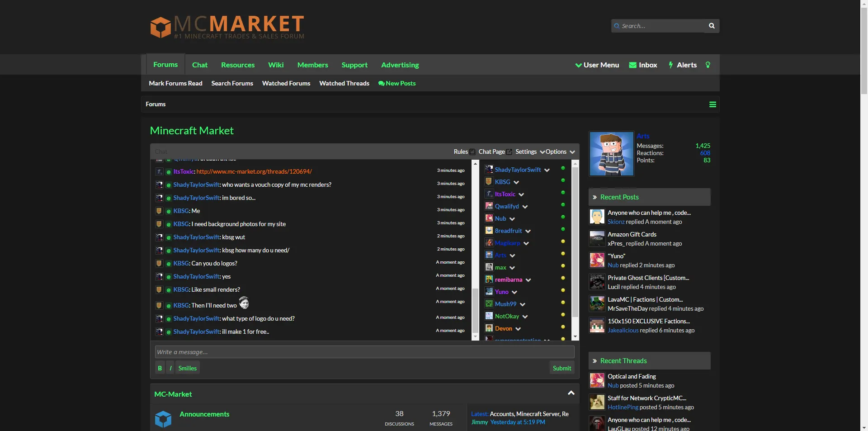Switch to the Chat tab
This screenshot has height=431, width=868.
pos(200,65)
